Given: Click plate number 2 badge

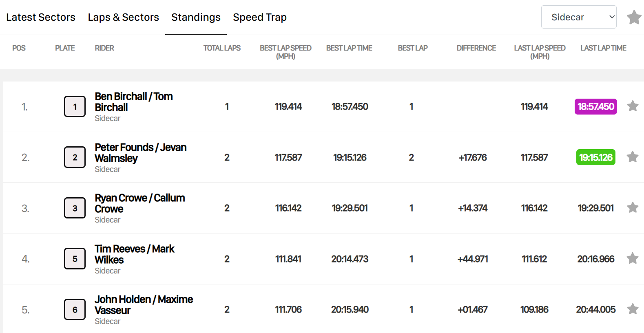Looking at the screenshot, I should click(x=75, y=157).
